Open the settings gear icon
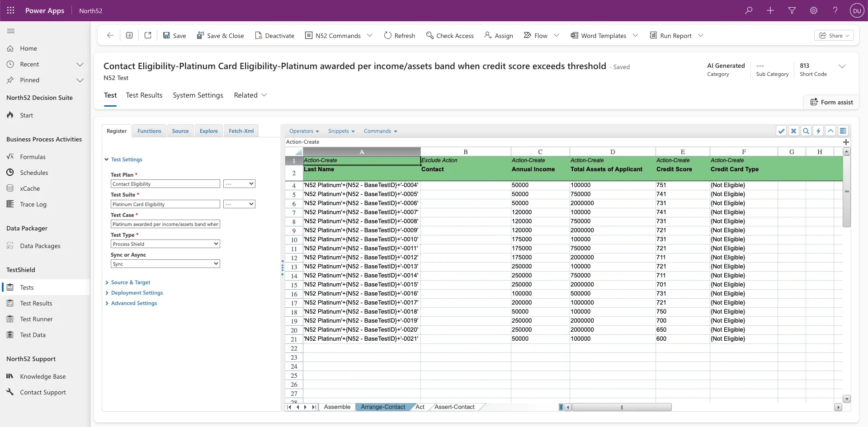The height and width of the screenshot is (427, 868). [x=814, y=10]
